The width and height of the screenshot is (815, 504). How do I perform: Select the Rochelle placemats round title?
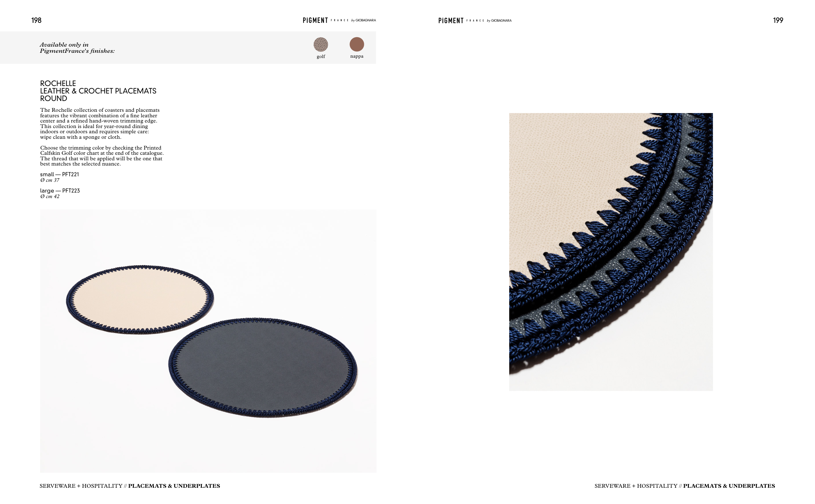coord(98,91)
